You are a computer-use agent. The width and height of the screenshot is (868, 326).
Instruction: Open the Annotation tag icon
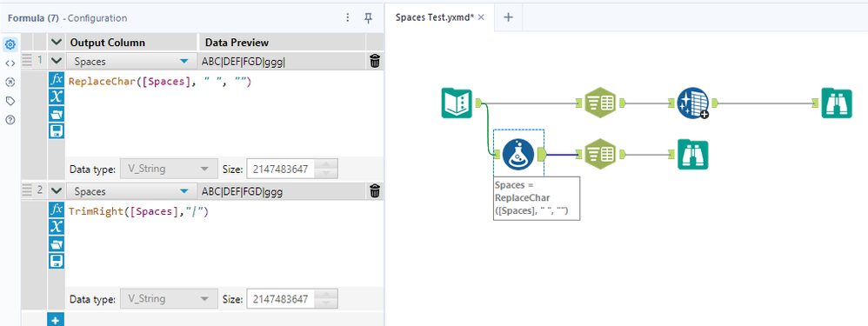[x=10, y=102]
